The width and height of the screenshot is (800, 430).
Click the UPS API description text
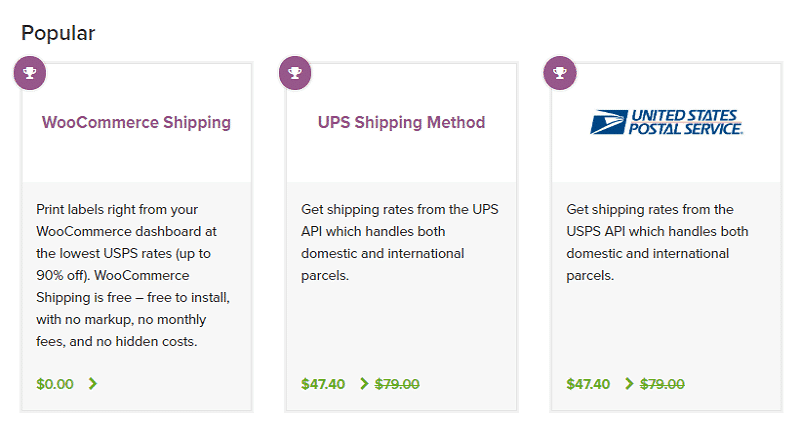point(400,242)
